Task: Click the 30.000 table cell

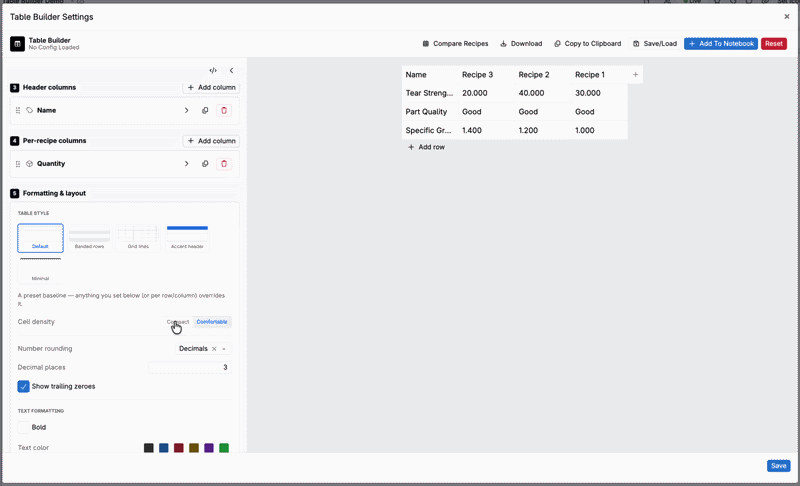Action: pos(599,93)
